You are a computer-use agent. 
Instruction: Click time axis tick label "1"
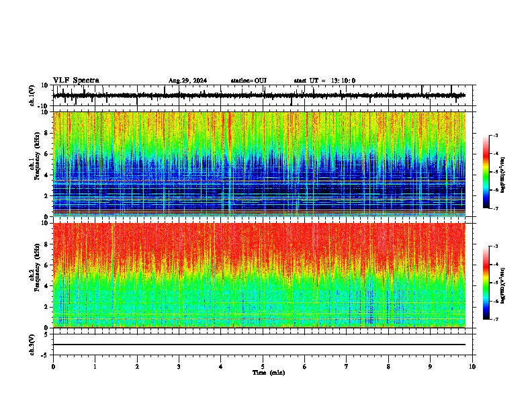(x=95, y=367)
